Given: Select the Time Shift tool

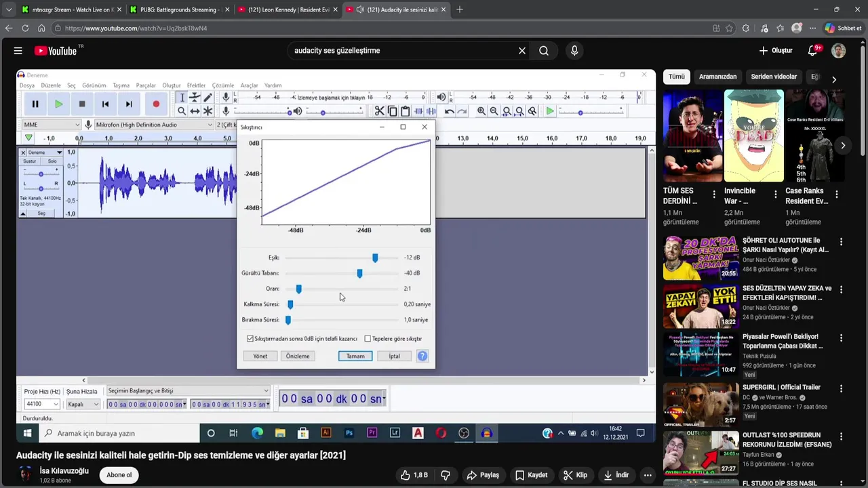Looking at the screenshot, I should [195, 111].
